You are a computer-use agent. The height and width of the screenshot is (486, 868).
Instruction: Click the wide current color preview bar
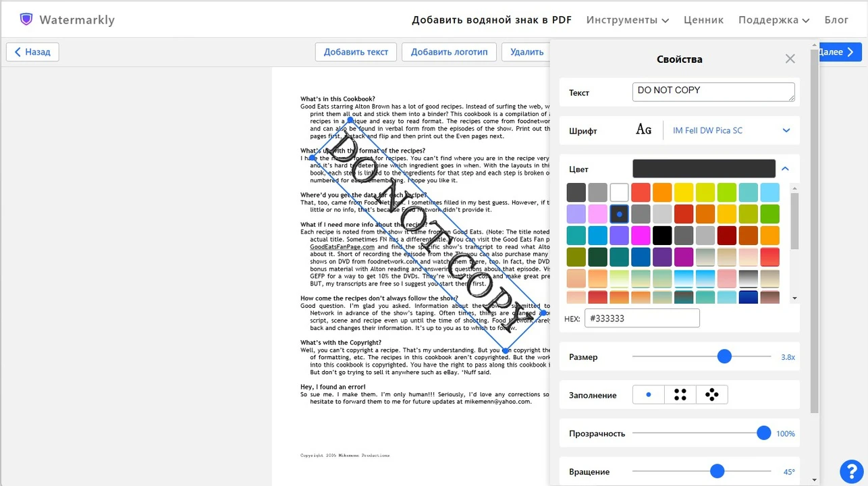[704, 169]
